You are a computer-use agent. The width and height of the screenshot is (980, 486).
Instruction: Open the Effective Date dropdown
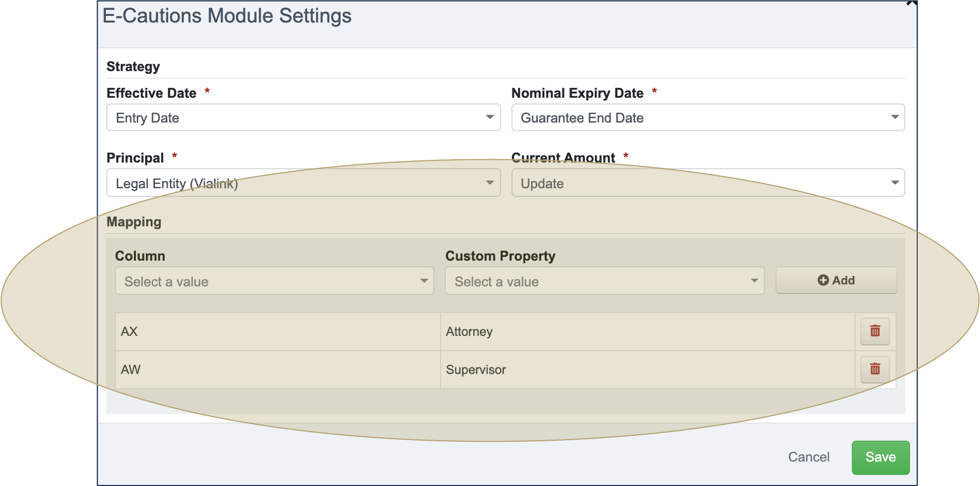pos(303,118)
